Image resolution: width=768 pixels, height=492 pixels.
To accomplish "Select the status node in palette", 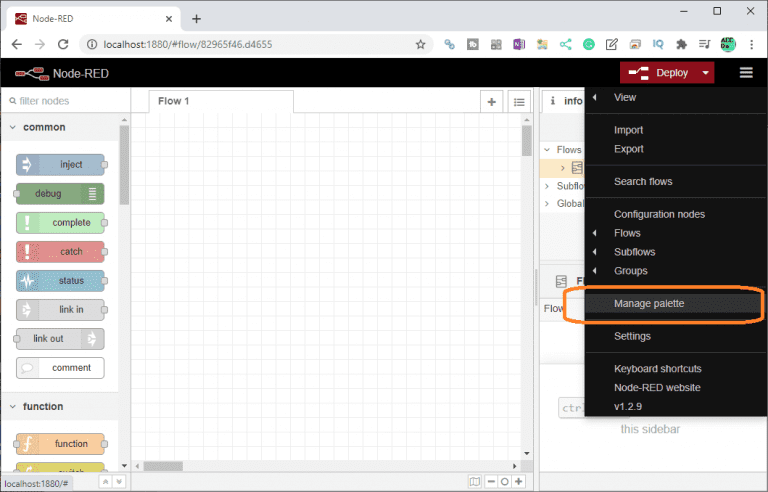I will pos(61,281).
